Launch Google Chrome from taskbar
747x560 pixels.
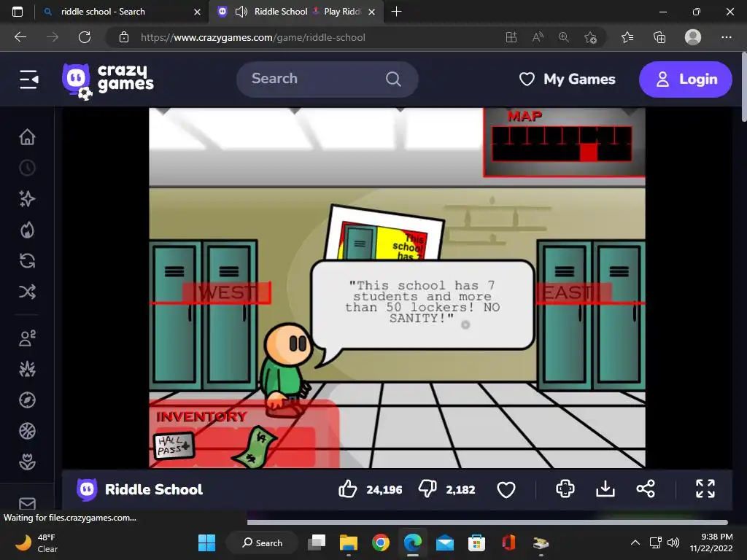[380, 542]
